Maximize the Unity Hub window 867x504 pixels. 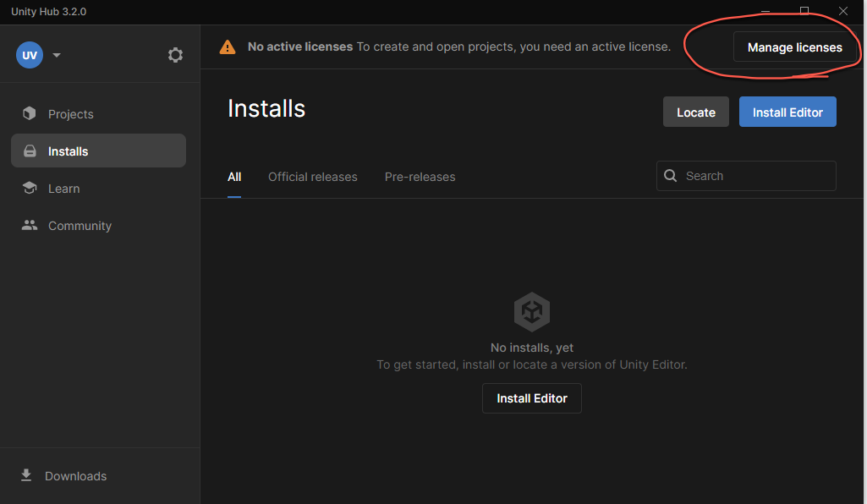point(804,11)
